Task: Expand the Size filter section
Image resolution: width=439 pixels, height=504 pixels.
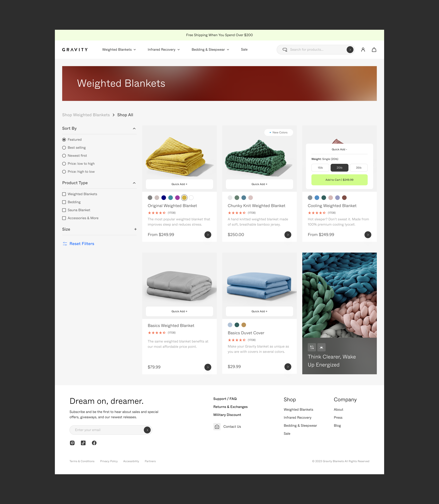Action: (99, 229)
